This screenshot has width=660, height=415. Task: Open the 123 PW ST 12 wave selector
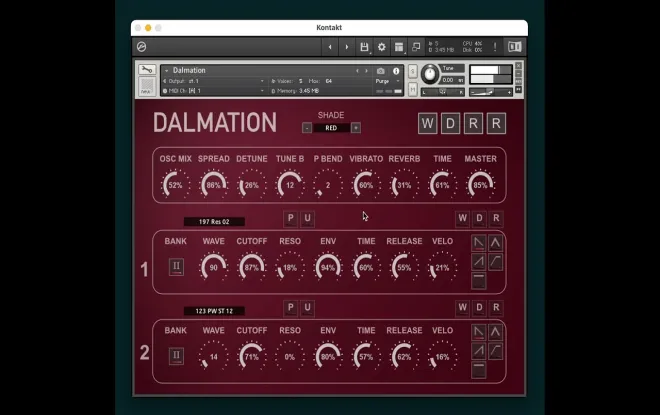214,311
